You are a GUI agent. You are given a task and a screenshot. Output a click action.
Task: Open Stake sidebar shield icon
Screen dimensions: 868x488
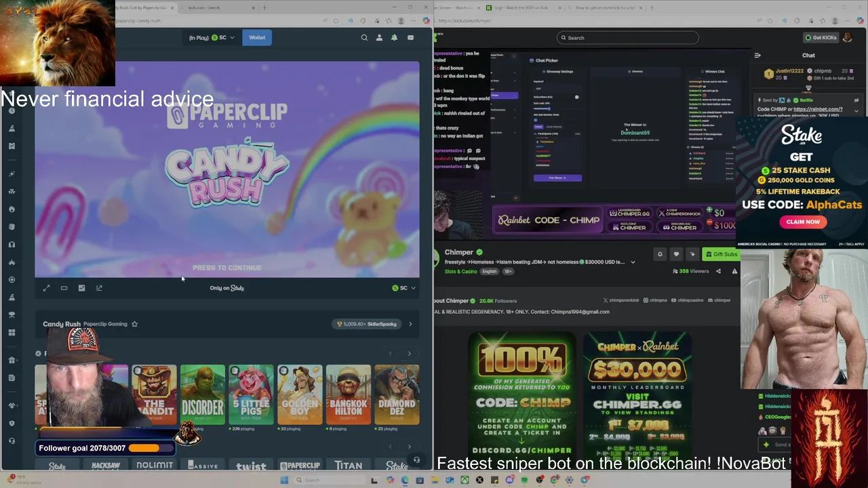[x=12, y=423]
